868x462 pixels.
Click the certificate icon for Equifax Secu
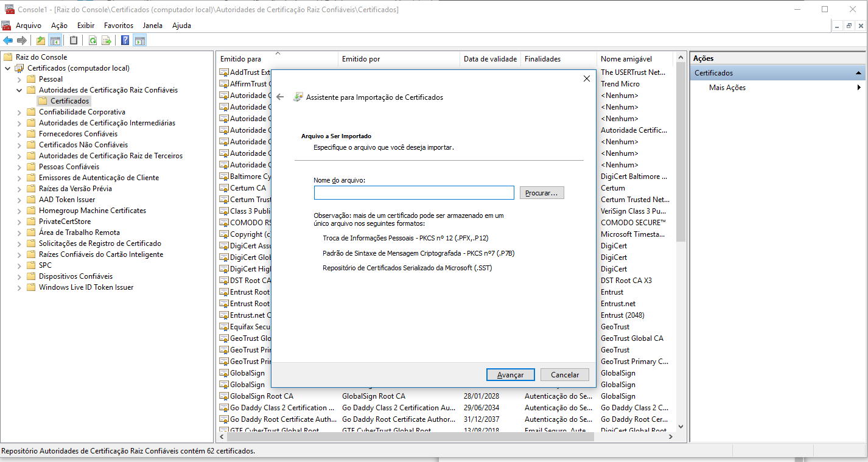click(x=224, y=327)
